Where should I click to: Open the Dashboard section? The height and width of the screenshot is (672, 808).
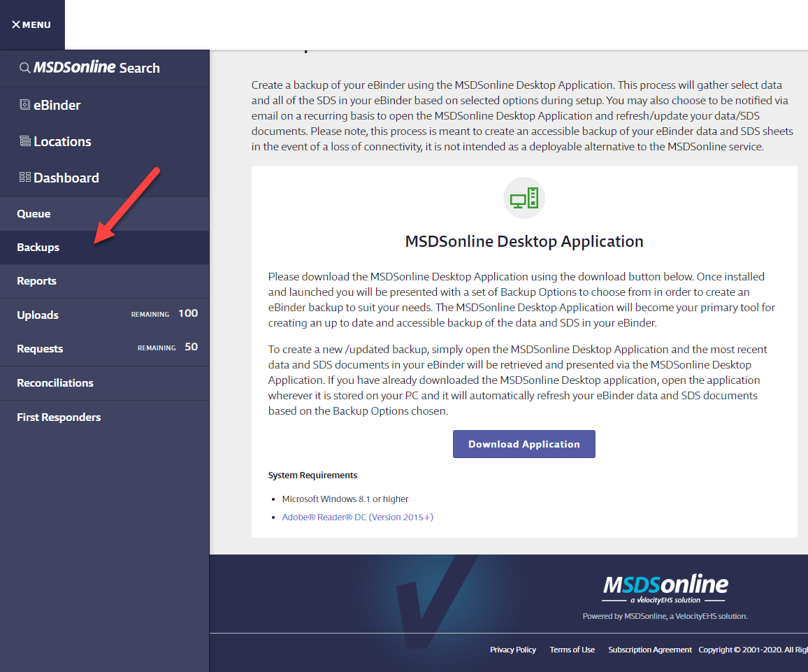click(105, 178)
